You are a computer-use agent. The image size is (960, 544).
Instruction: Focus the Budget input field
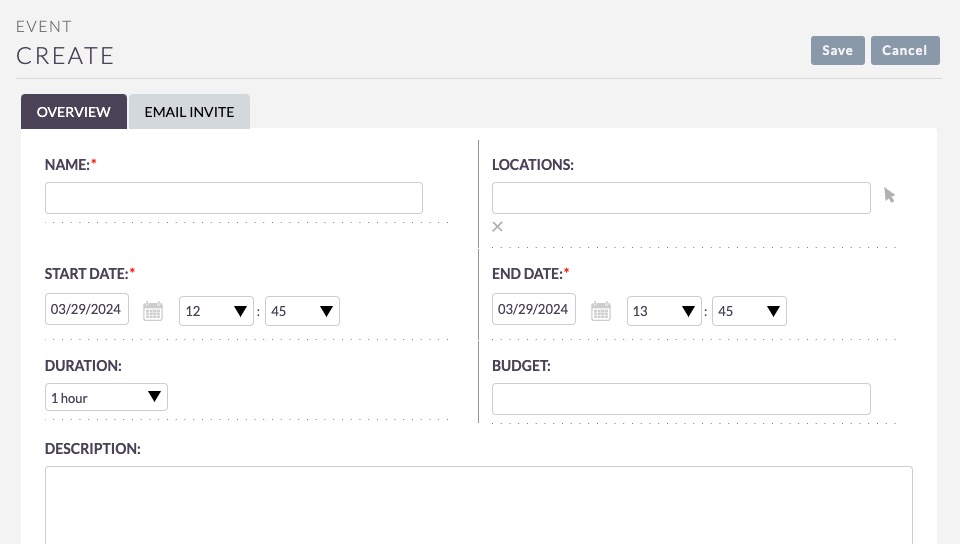tap(681, 399)
